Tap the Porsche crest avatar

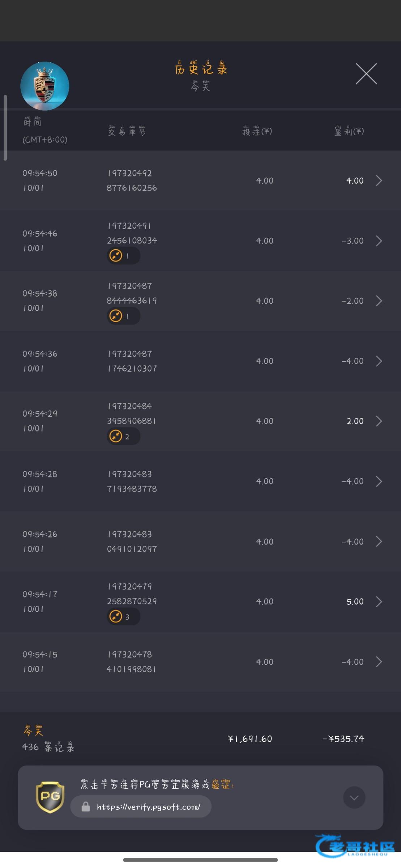45,86
